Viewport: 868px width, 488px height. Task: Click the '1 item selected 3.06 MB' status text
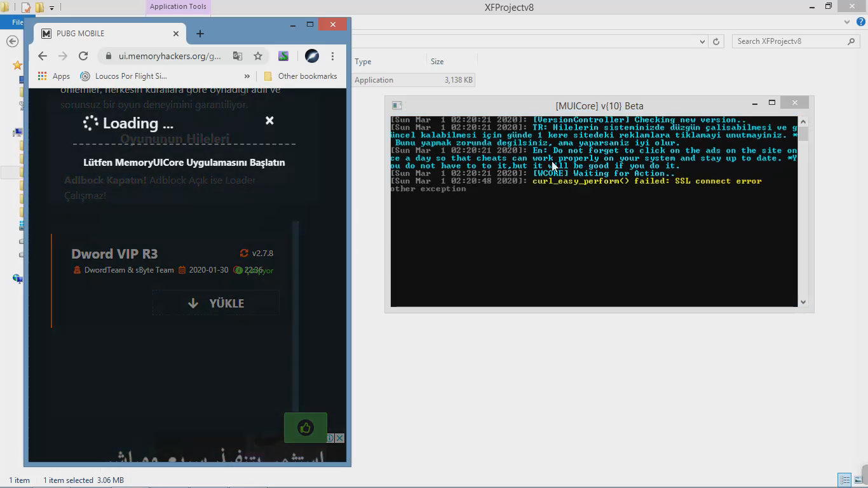pos(83,480)
